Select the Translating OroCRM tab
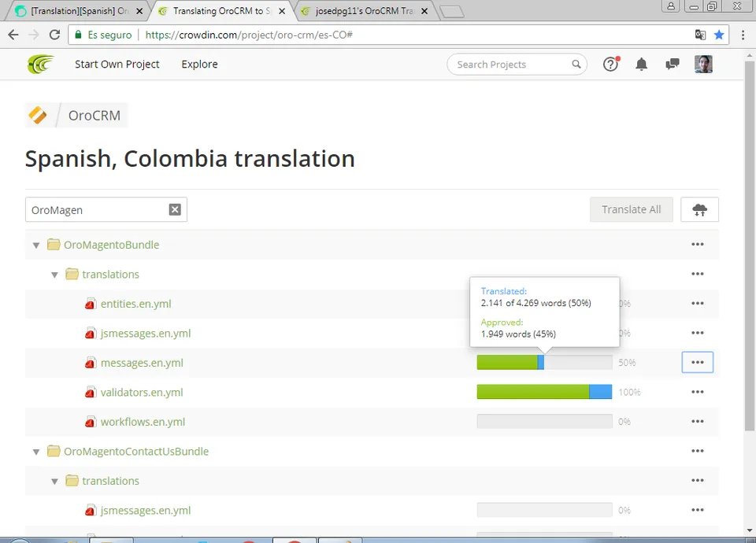Screen dimensions: 756x543 coord(220,10)
